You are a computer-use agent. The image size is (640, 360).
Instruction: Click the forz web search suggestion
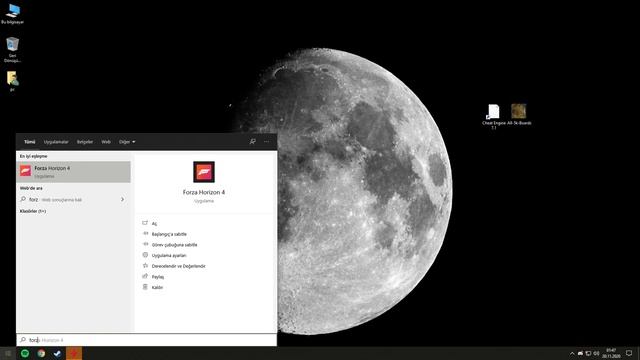(73, 200)
